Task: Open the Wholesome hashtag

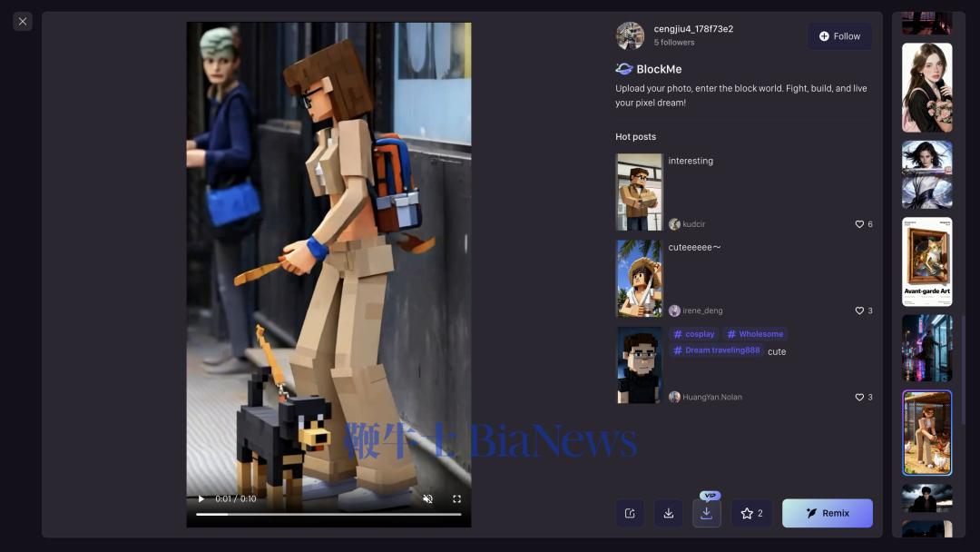Action: pyautogui.click(x=755, y=334)
